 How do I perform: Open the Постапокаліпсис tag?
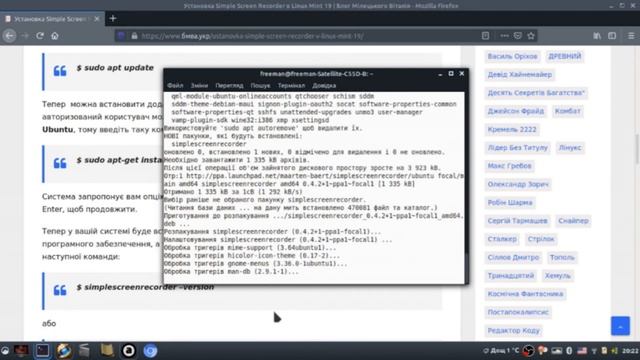tap(518, 312)
